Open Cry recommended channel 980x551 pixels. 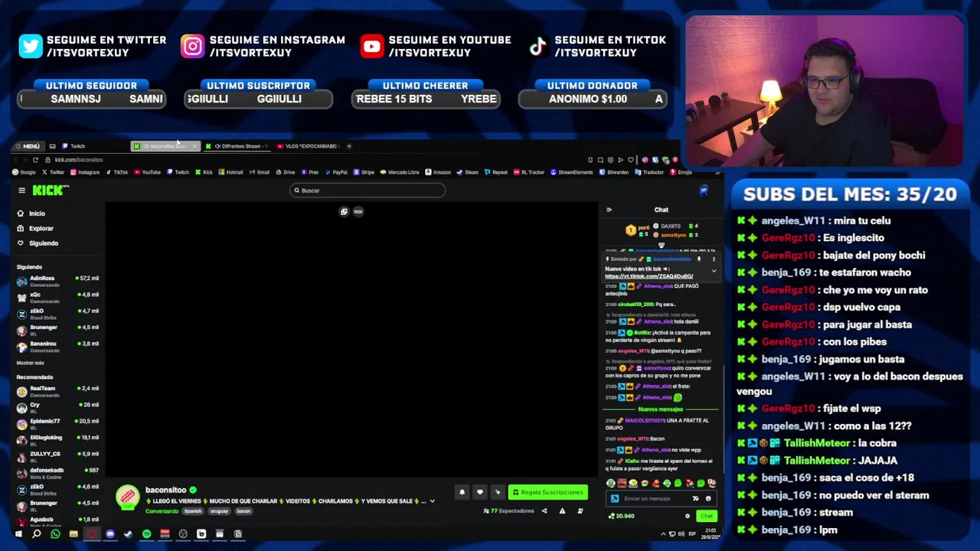tap(57, 407)
